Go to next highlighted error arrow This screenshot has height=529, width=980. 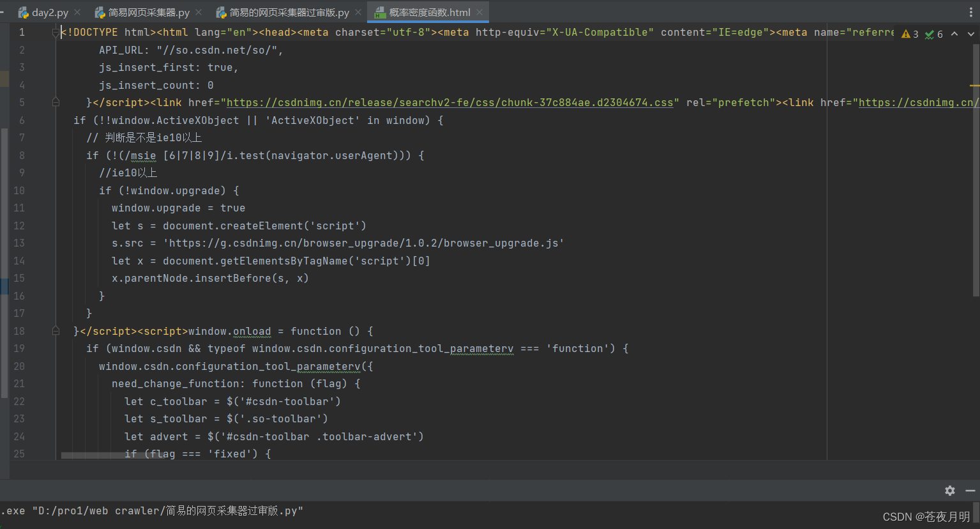(971, 34)
